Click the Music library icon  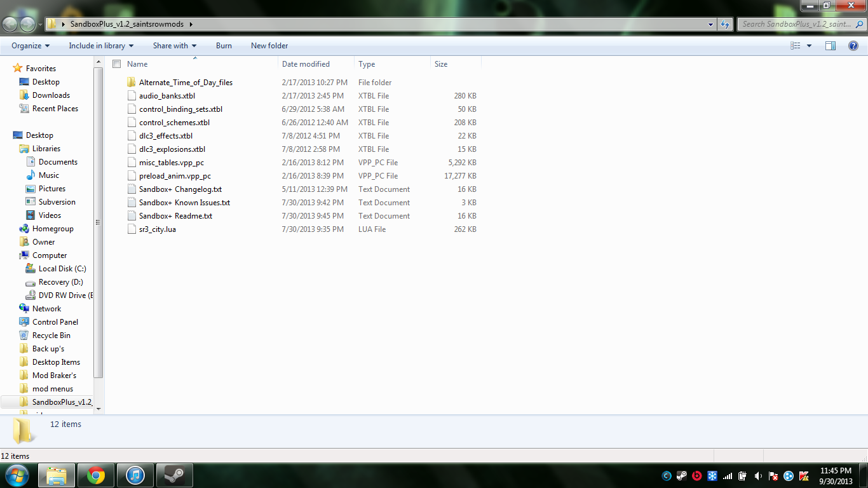coord(31,175)
